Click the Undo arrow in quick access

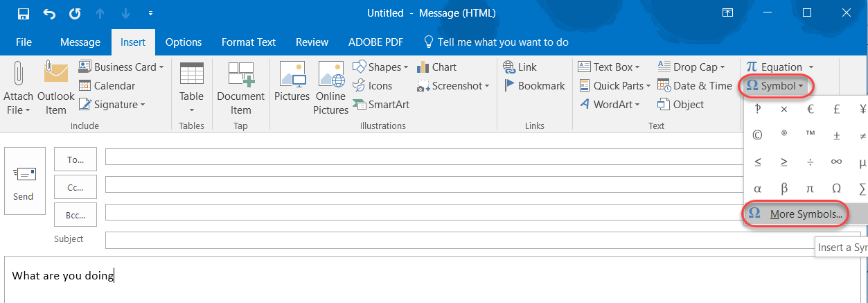click(x=49, y=13)
